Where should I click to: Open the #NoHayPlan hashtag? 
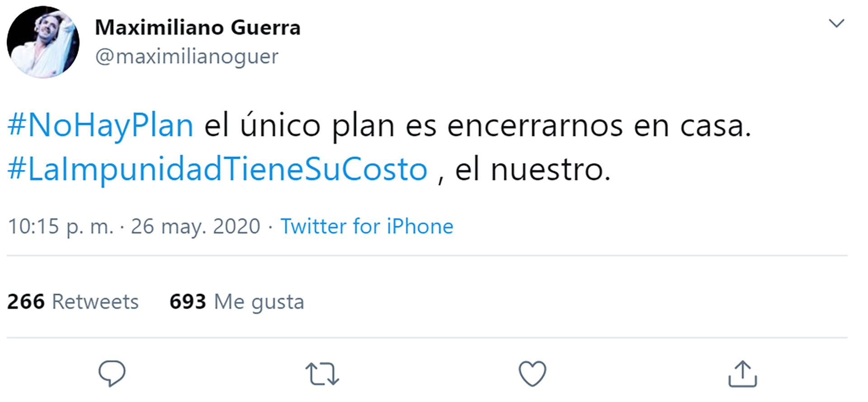[100, 125]
